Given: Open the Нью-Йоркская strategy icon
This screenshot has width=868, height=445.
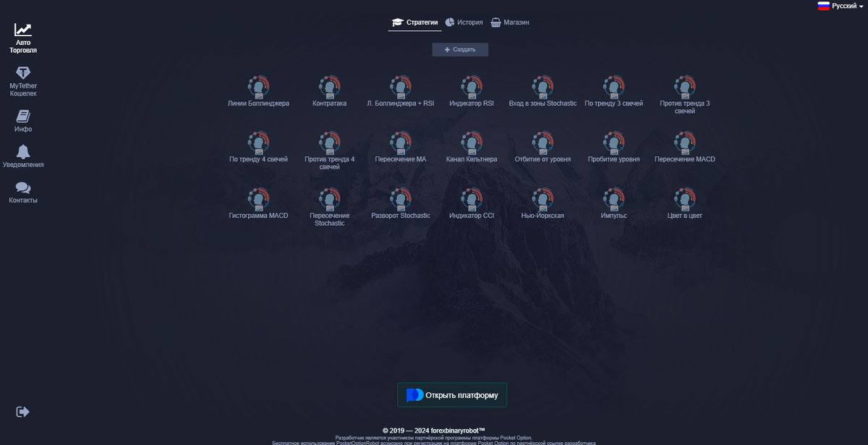Looking at the screenshot, I should click(x=543, y=199).
